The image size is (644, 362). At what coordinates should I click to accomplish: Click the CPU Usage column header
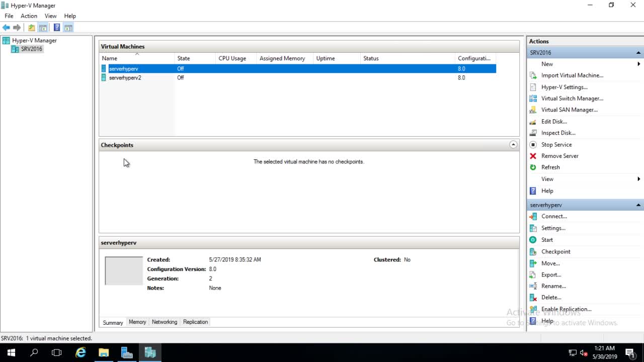pyautogui.click(x=236, y=58)
